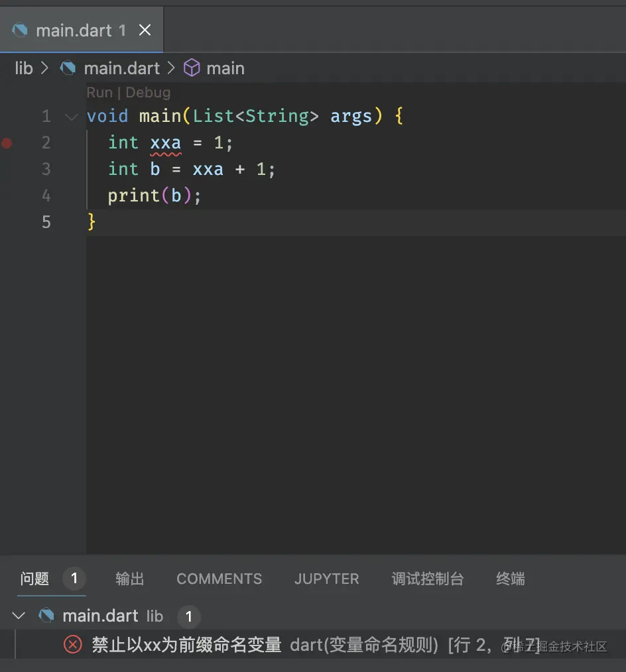Image resolution: width=626 pixels, height=672 pixels.
Task: Select the main symbol breadcrumb
Action: click(225, 68)
